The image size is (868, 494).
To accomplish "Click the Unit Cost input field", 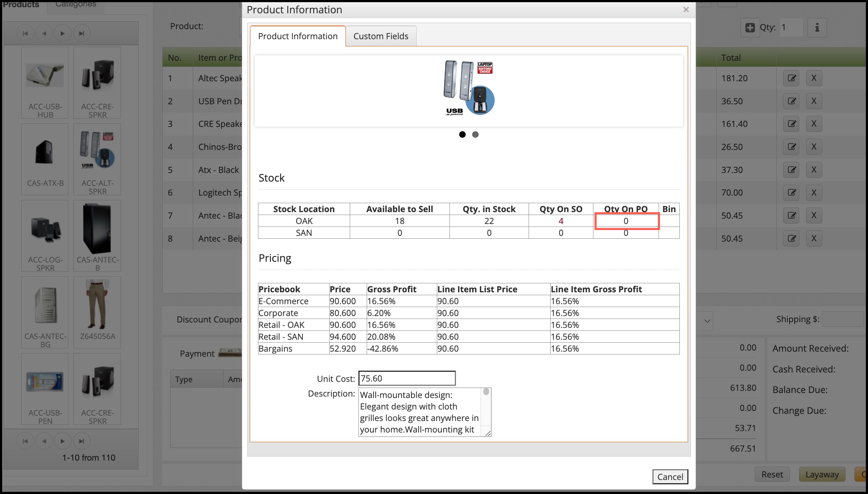I will [407, 378].
